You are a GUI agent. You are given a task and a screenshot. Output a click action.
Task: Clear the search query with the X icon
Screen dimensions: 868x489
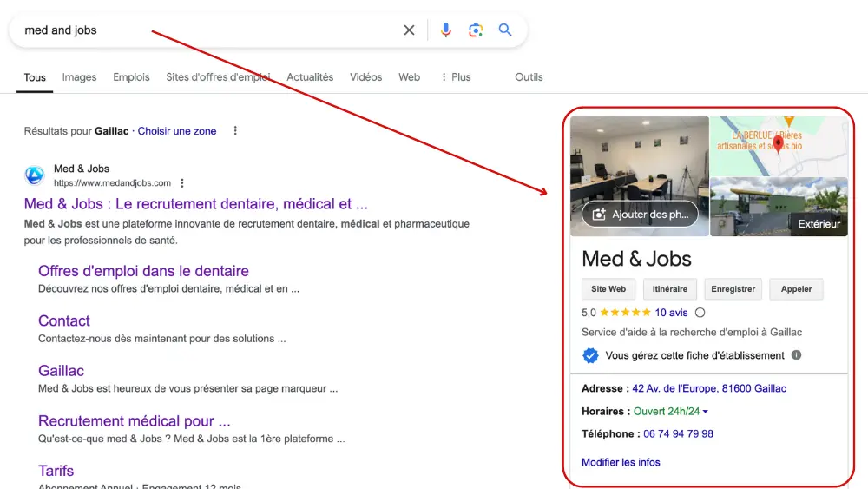pos(409,30)
